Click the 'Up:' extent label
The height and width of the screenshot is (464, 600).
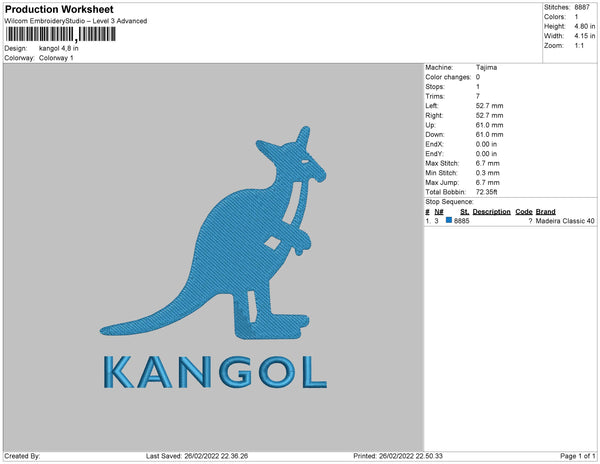tap(430, 125)
